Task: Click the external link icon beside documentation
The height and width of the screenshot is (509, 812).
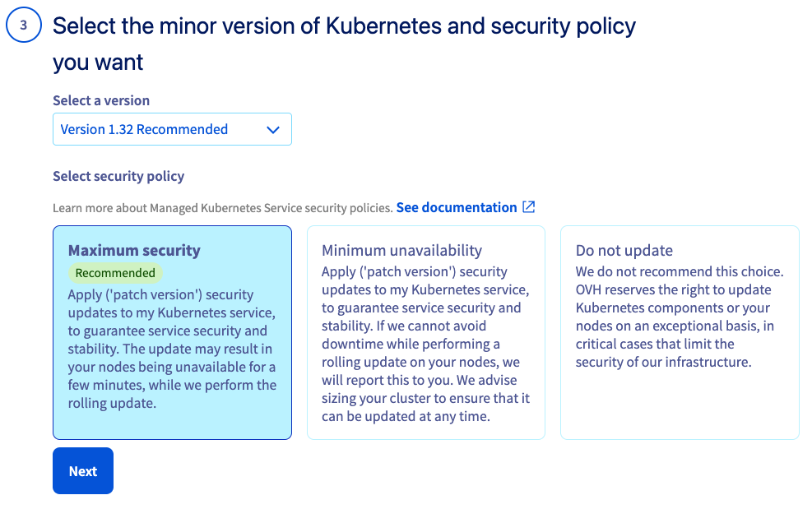Action: [528, 207]
